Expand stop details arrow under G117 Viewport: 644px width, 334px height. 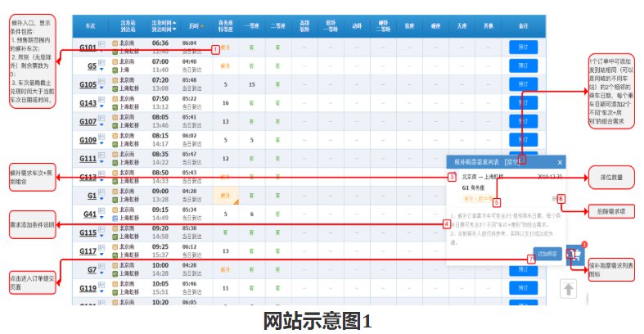101,255
